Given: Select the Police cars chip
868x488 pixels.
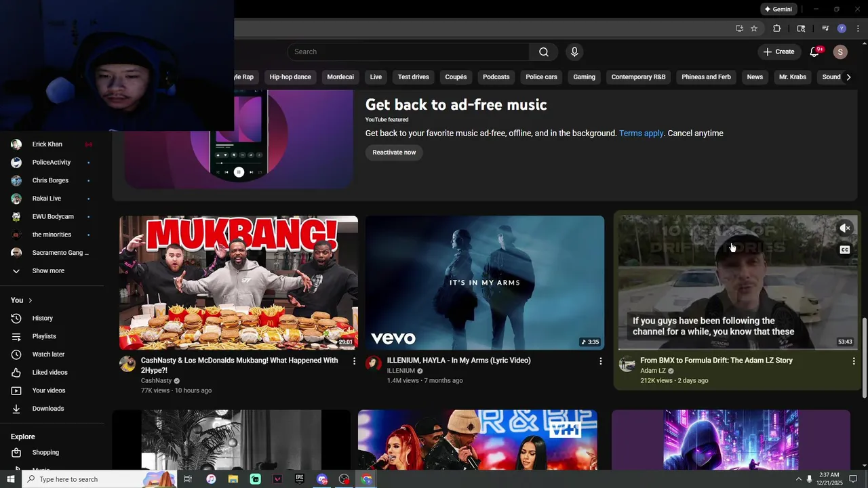Looking at the screenshot, I should pyautogui.click(x=541, y=77).
